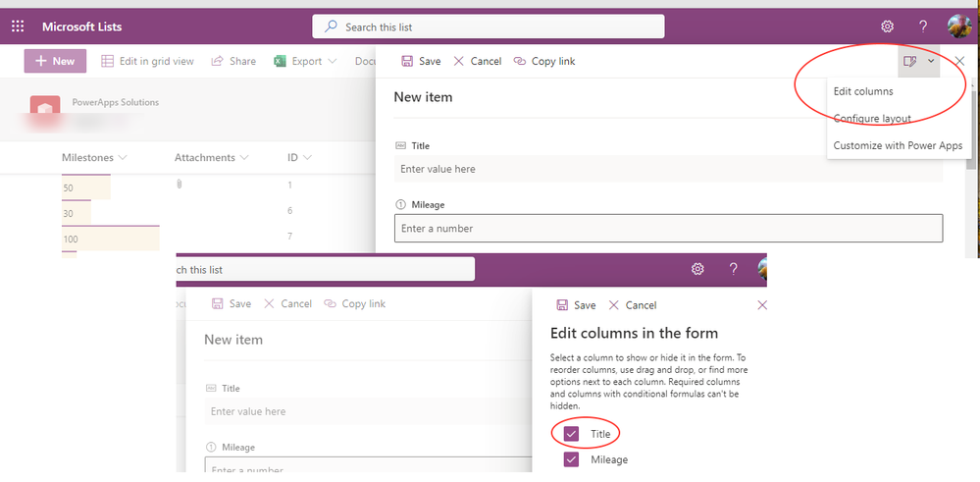
Task: Open help question mark in lower screenshot header
Action: [733, 269]
